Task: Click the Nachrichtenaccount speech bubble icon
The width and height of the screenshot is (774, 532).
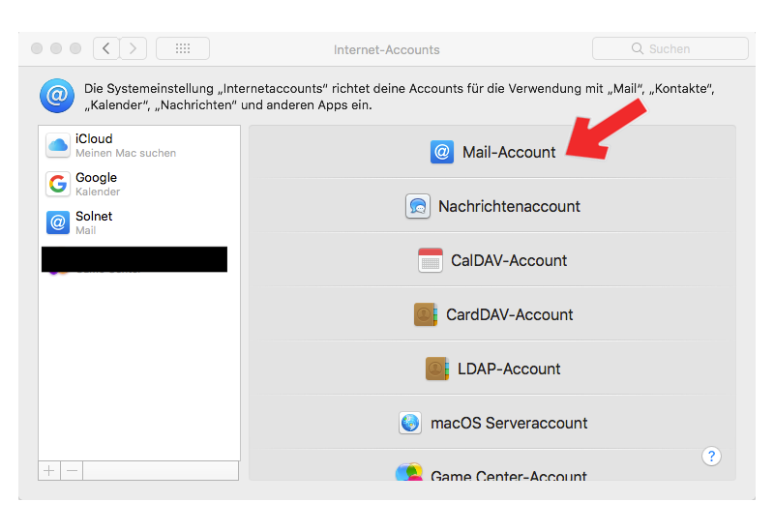Action: pyautogui.click(x=418, y=206)
